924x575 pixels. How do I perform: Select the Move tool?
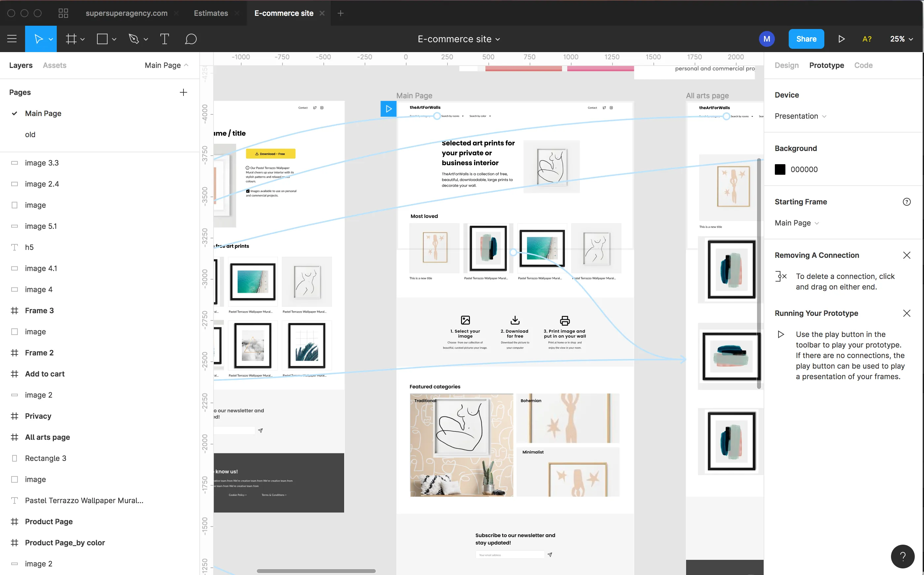[x=38, y=39]
